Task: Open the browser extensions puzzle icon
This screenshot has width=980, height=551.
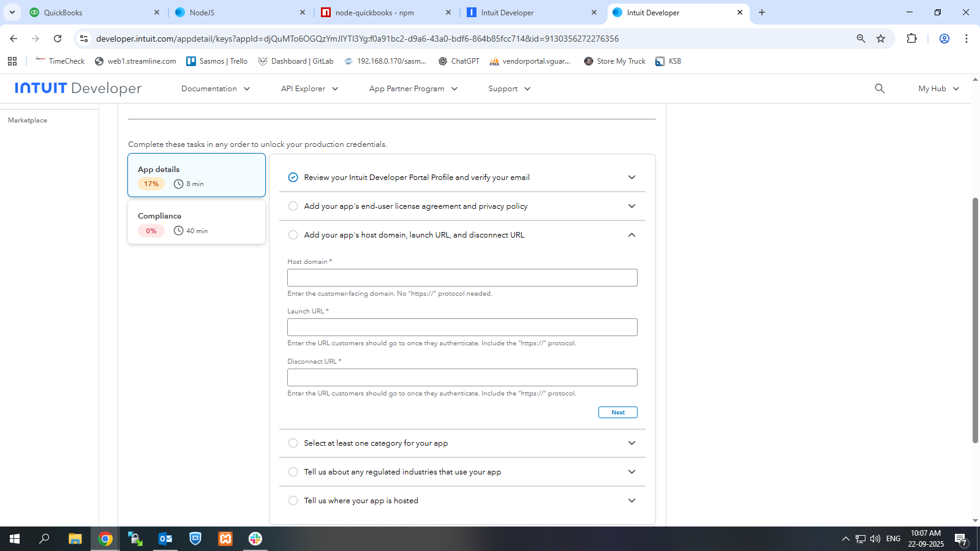Action: 911,39
